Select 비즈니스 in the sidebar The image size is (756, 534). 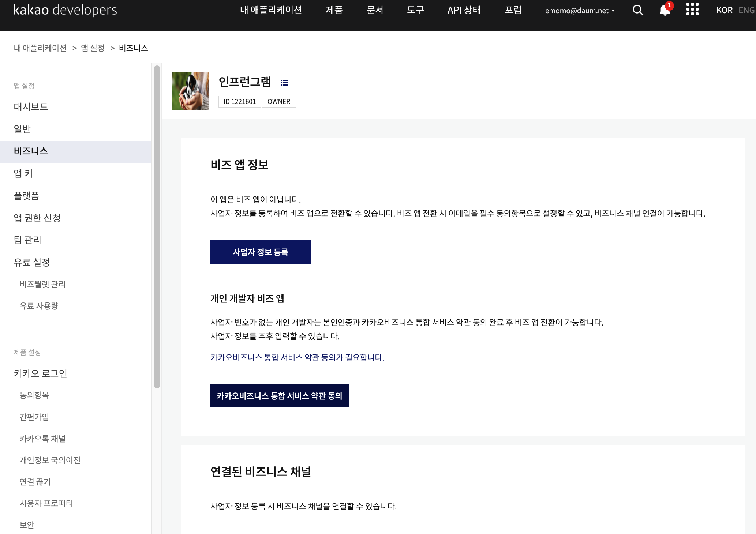coord(75,151)
